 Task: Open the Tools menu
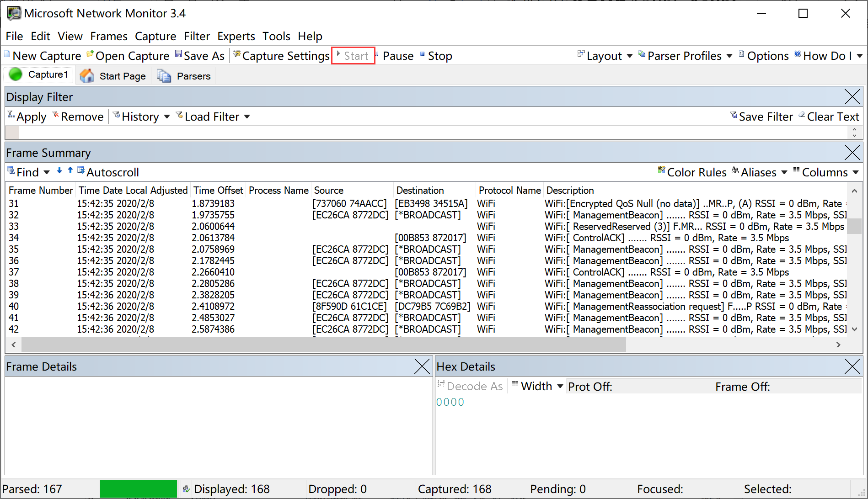276,36
